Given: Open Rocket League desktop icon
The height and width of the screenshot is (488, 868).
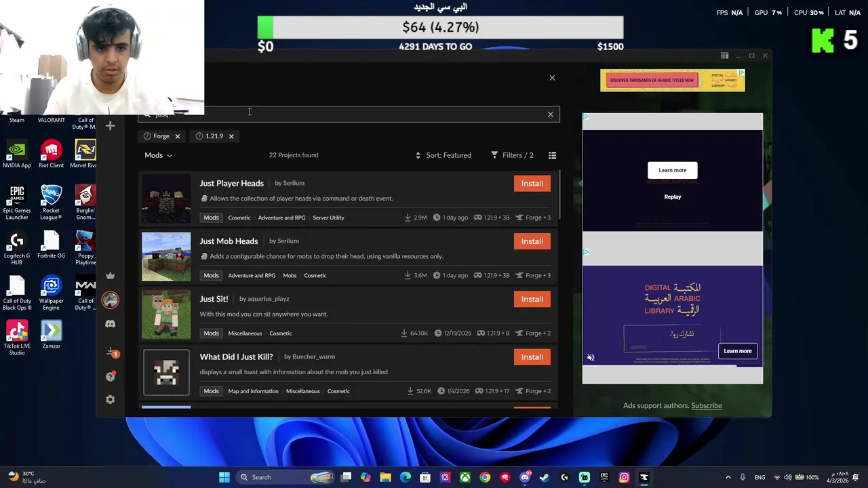Looking at the screenshot, I should point(51,202).
